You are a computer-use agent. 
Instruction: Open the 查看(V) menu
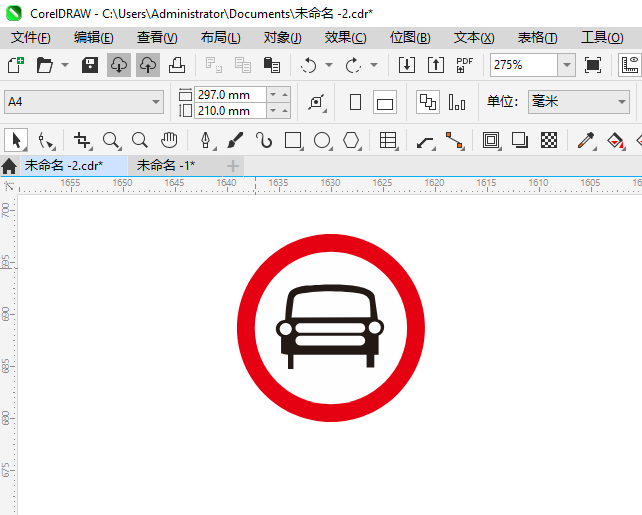click(x=157, y=38)
